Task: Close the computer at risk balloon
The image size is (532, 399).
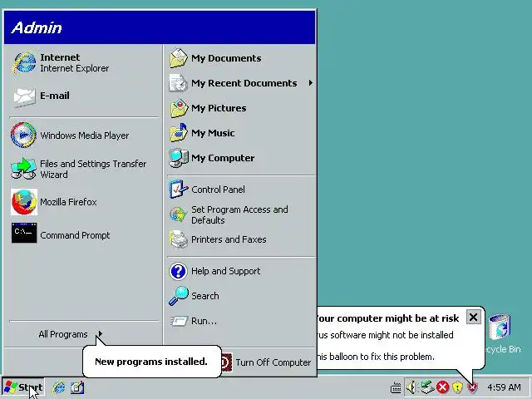Action: point(473,318)
